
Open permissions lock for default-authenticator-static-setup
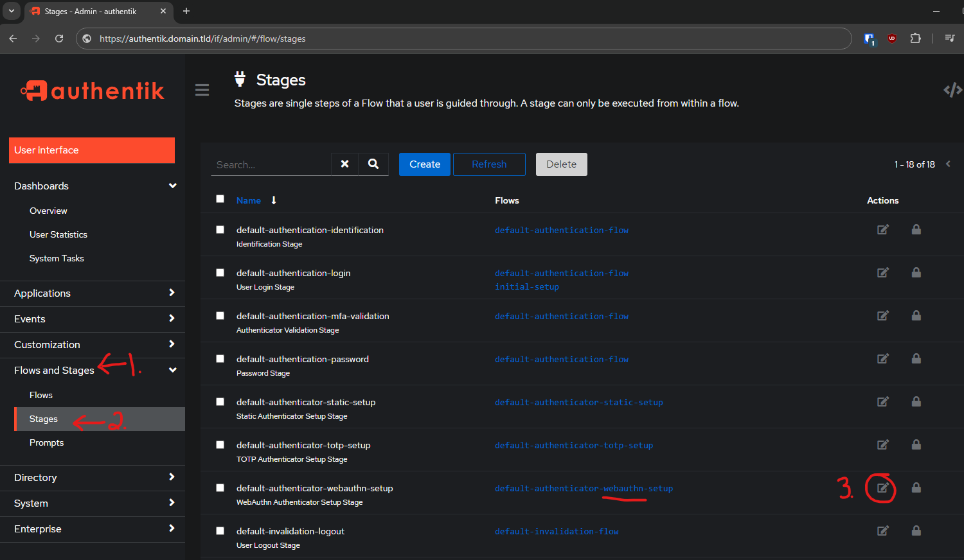pos(916,401)
